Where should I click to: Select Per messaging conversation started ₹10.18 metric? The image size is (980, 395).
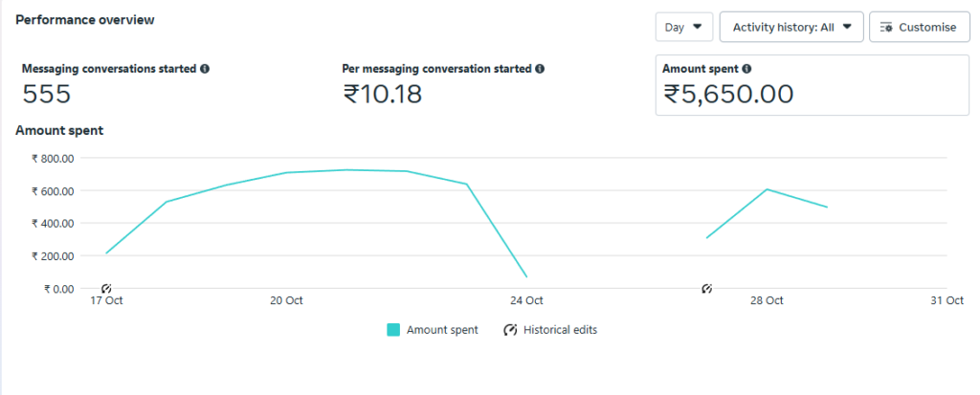[383, 94]
